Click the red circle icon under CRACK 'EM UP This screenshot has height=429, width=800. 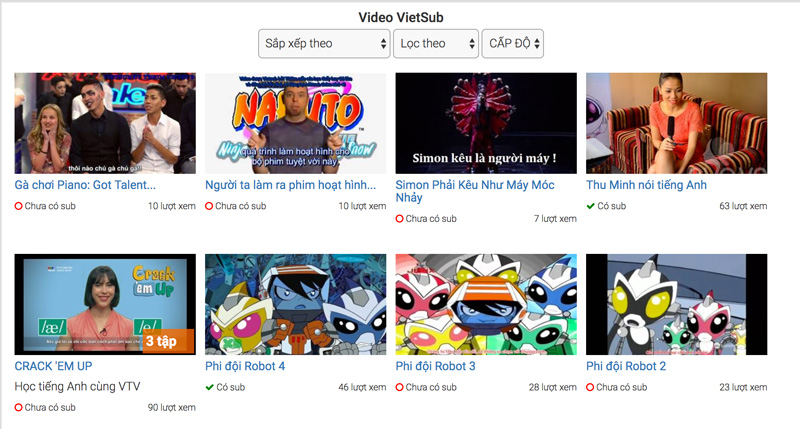(x=18, y=408)
